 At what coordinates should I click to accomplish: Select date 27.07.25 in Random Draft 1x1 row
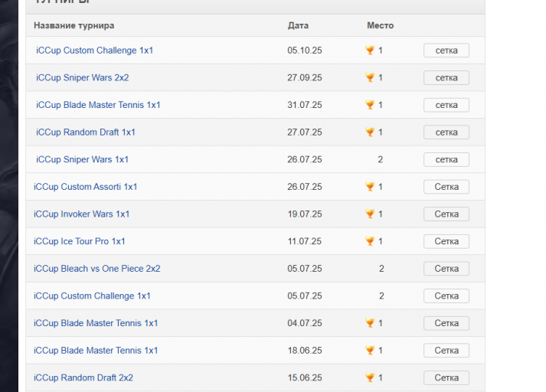(x=305, y=132)
